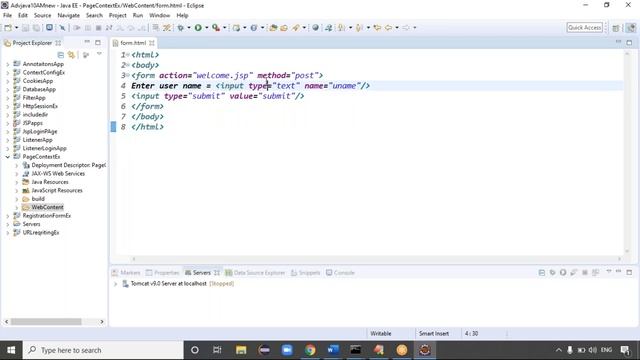Open the Project Explorer View Menu arrow

tap(99, 54)
